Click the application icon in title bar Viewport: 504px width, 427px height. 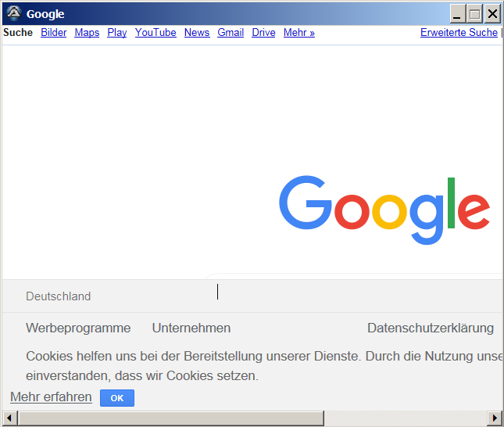click(x=13, y=13)
